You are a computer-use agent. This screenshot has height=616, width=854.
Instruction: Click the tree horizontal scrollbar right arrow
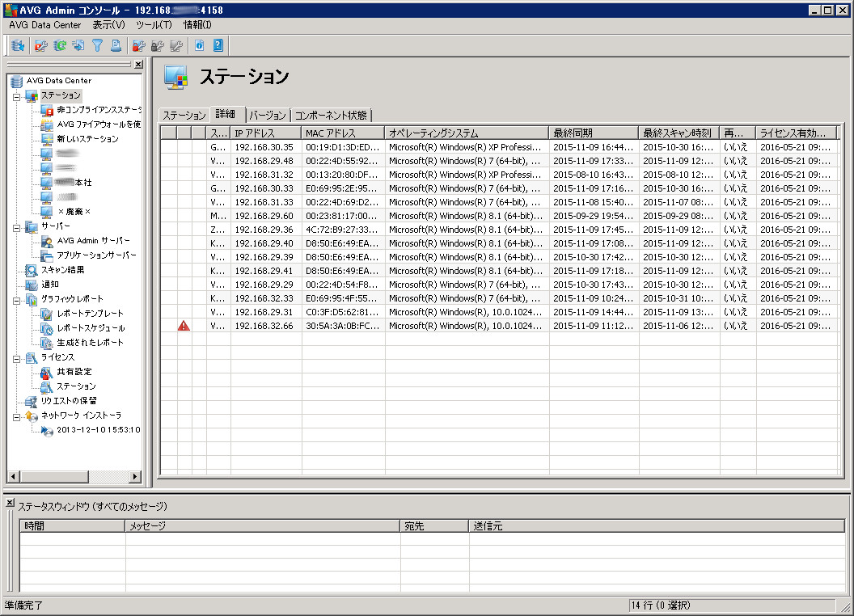(x=134, y=477)
